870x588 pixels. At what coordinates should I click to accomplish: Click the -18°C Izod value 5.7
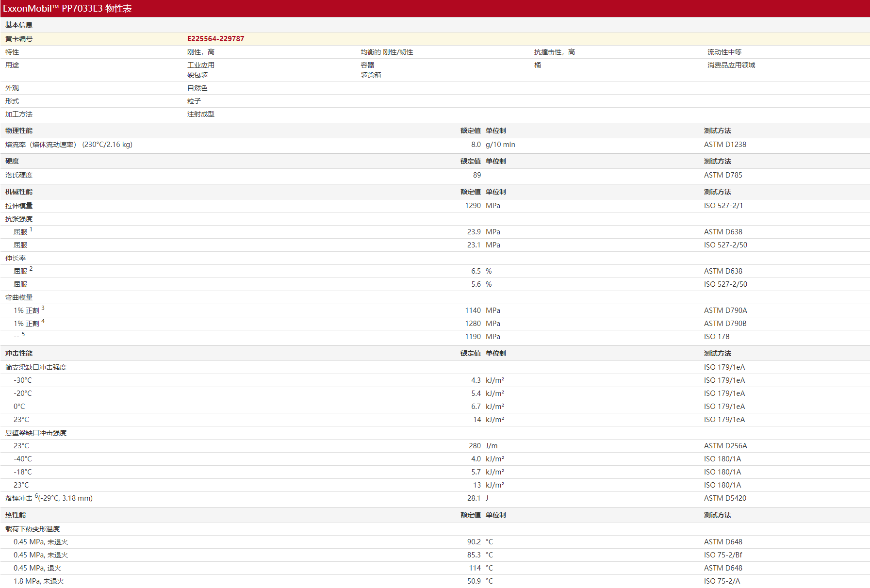[476, 472]
